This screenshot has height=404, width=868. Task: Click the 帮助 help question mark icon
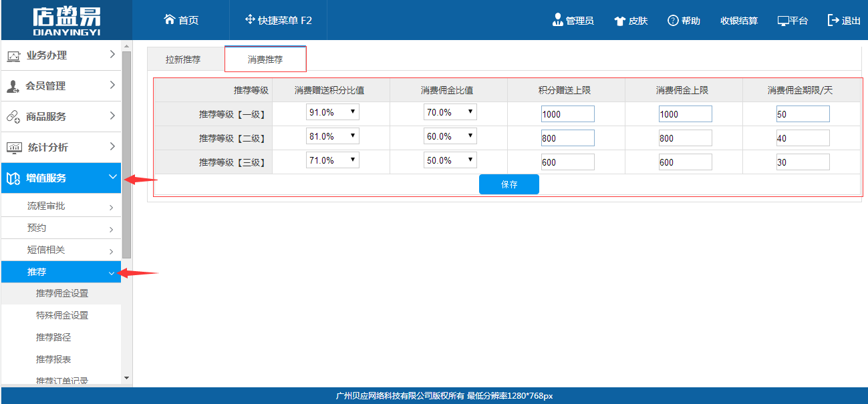coord(673,20)
